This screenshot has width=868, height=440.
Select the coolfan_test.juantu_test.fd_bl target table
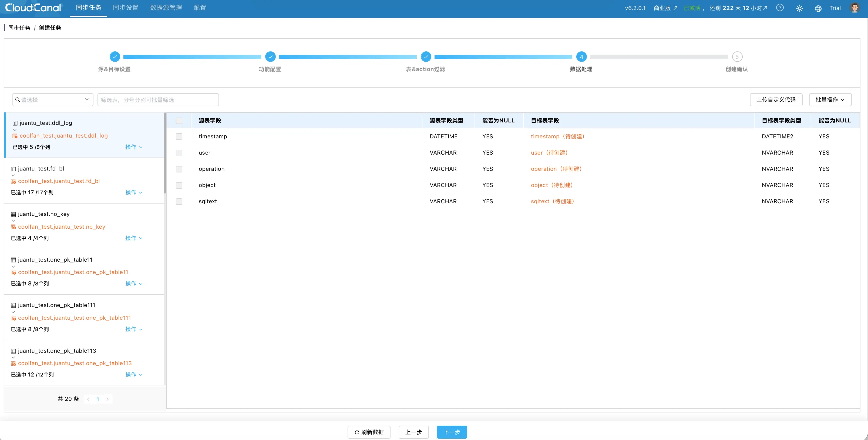point(59,181)
